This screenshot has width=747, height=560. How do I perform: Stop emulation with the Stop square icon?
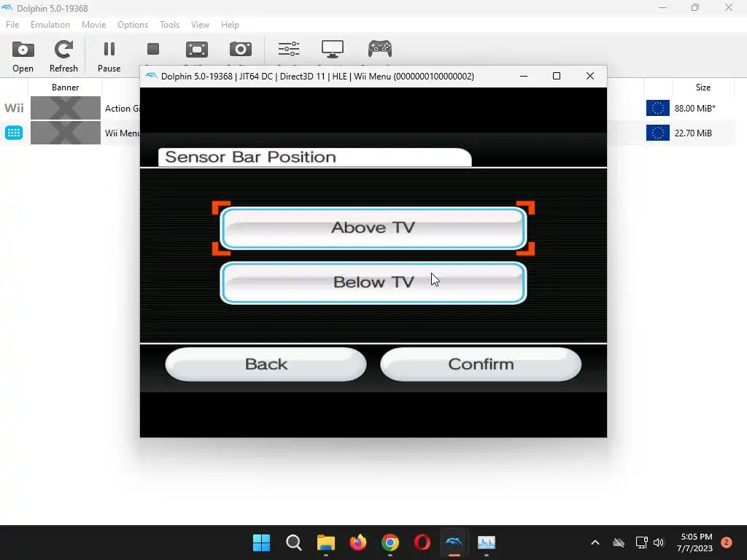tap(153, 50)
